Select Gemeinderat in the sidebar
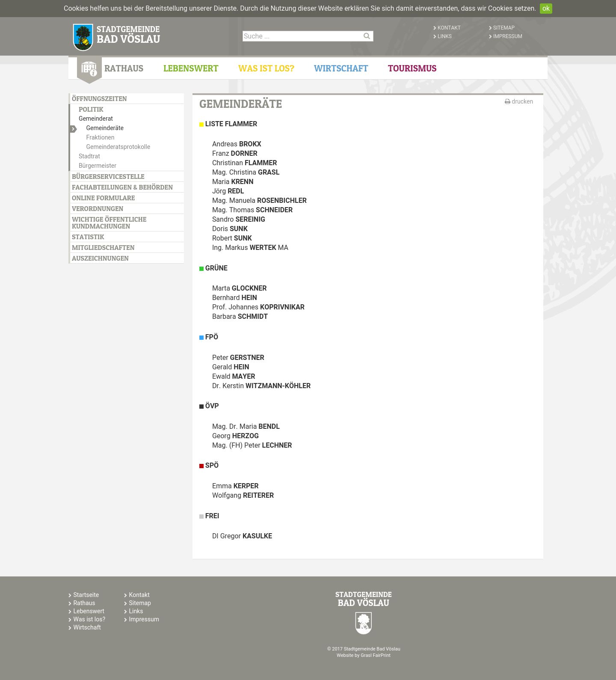Viewport: 616px width, 680px height. point(96,119)
